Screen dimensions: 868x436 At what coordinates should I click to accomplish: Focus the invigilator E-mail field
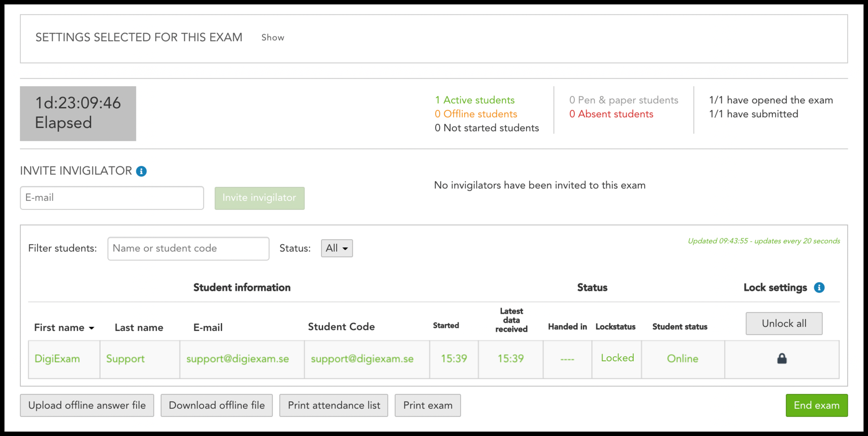(x=112, y=198)
